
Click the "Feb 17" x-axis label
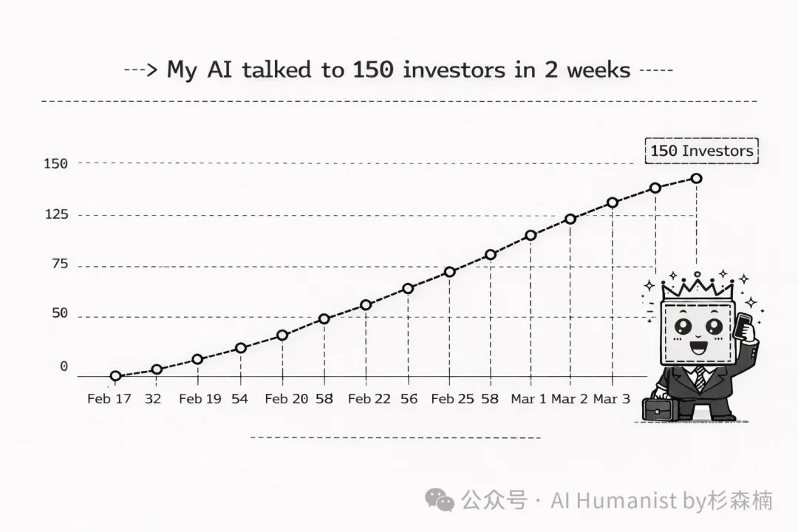click(109, 399)
